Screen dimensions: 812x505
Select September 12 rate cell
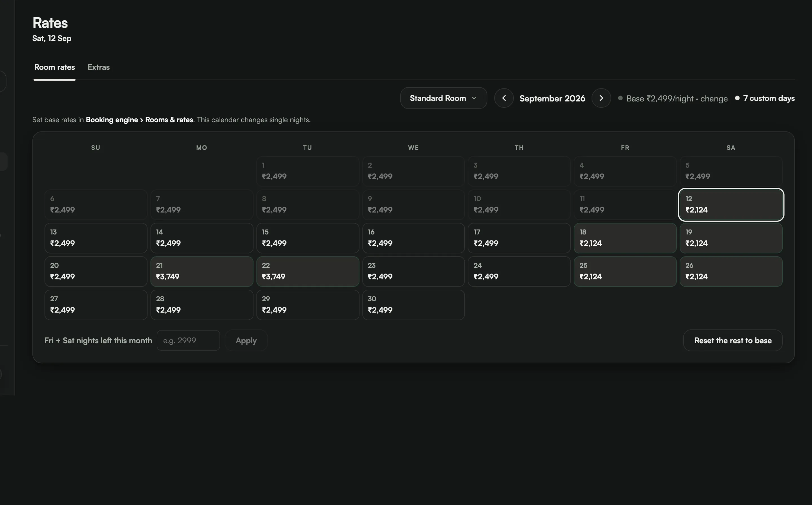(x=731, y=205)
